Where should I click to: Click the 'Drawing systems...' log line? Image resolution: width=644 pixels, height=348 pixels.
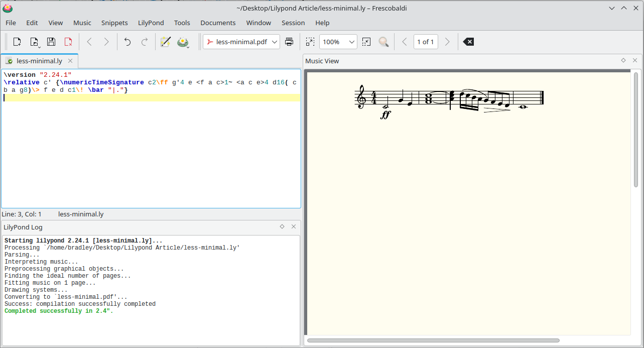(36, 290)
